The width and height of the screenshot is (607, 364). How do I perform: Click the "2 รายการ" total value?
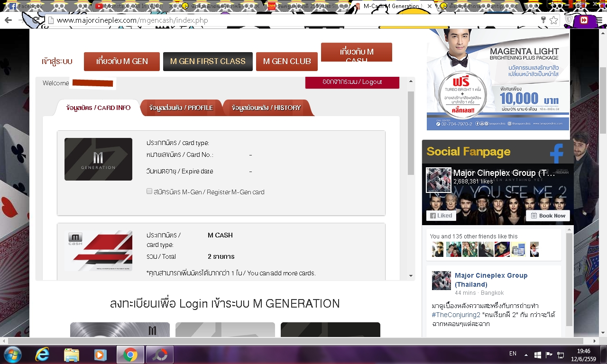[x=221, y=256]
